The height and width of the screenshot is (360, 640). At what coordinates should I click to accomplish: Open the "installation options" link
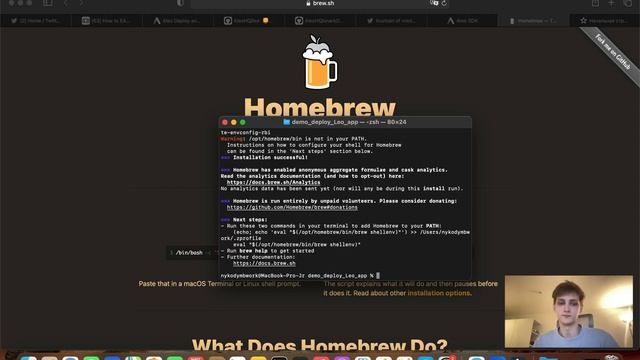439,293
